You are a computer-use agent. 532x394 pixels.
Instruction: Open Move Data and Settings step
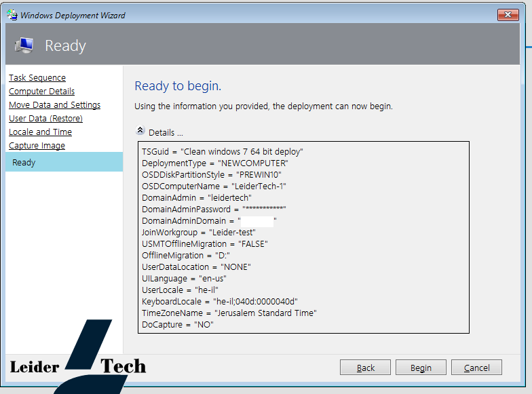click(x=54, y=104)
